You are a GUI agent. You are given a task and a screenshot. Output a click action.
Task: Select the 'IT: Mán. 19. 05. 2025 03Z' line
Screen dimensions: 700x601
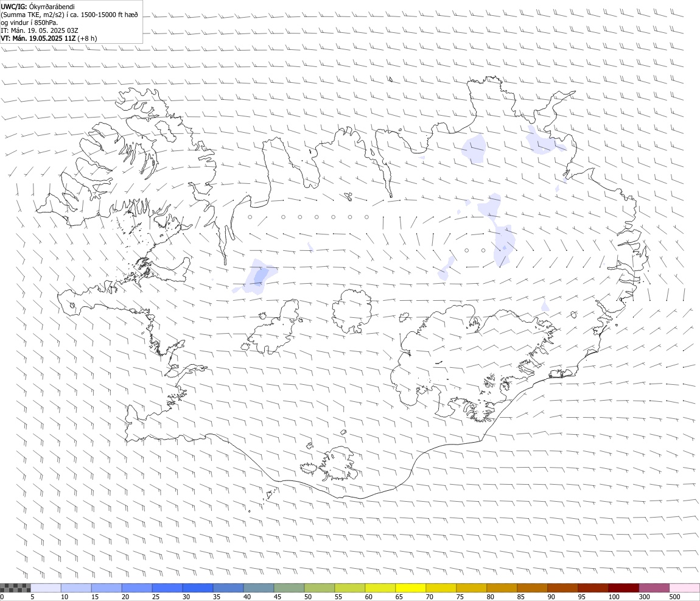(x=40, y=31)
